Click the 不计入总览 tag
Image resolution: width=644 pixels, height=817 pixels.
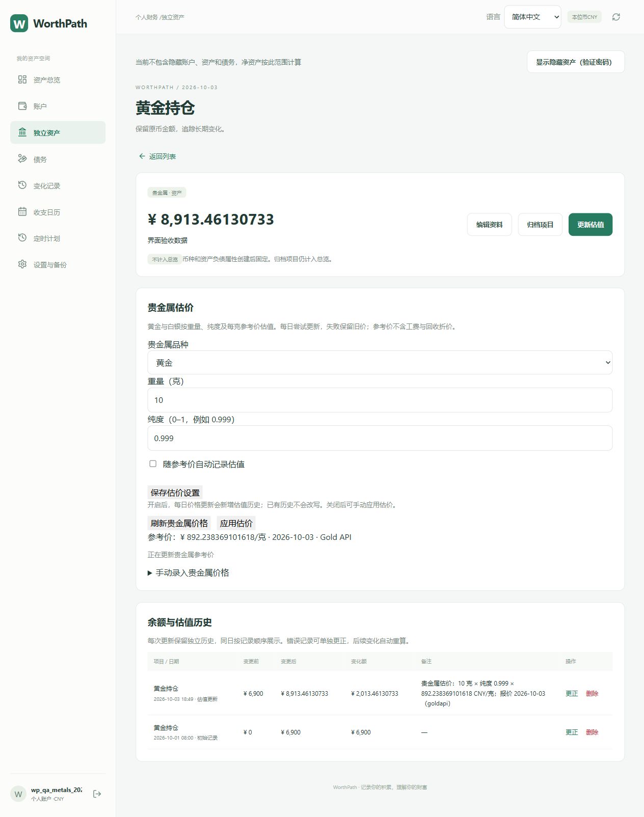(165, 259)
